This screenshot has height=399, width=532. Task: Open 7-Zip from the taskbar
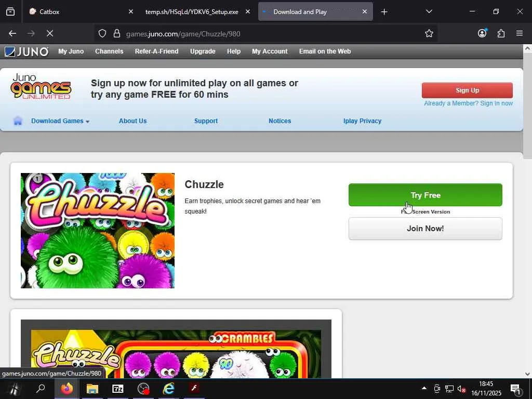[118, 389]
